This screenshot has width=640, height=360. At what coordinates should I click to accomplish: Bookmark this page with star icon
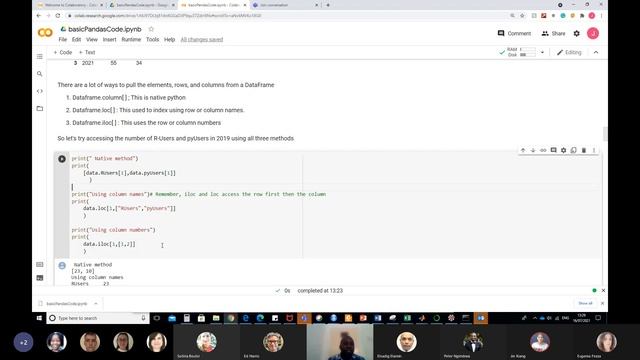[522, 16]
